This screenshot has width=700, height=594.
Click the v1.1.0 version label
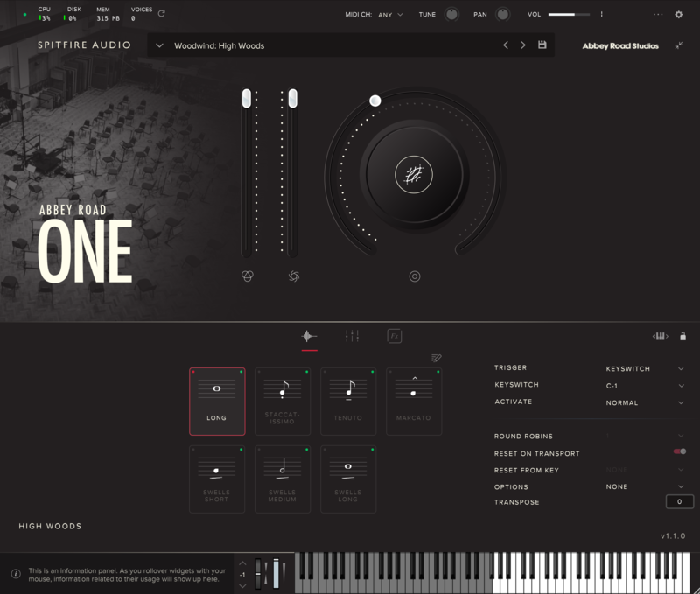coord(673,535)
